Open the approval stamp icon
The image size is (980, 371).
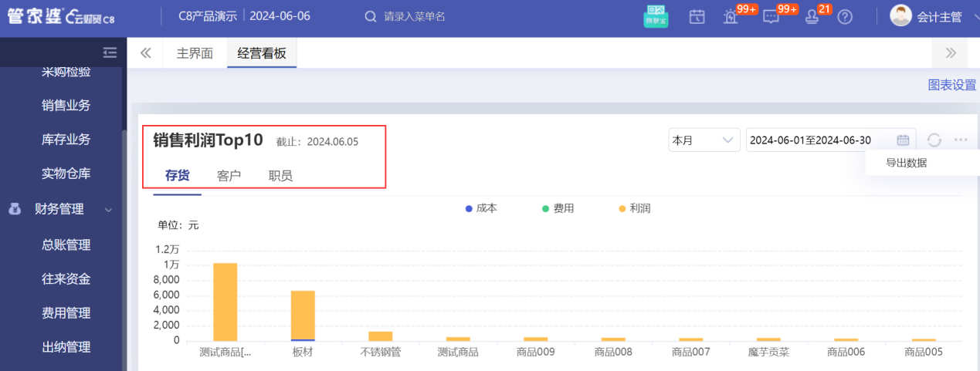[x=812, y=16]
